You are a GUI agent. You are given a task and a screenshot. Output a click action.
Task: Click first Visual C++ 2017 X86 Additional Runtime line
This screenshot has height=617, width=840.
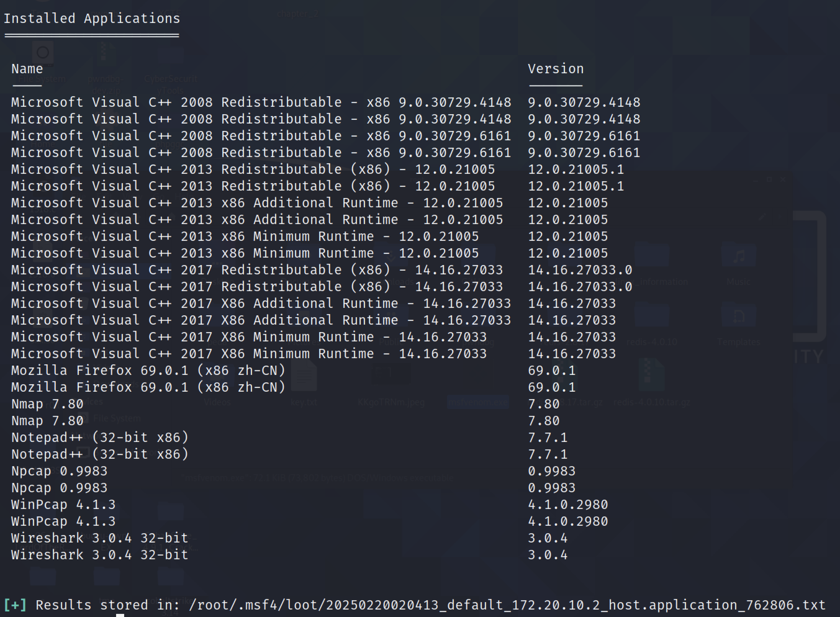[x=261, y=303]
